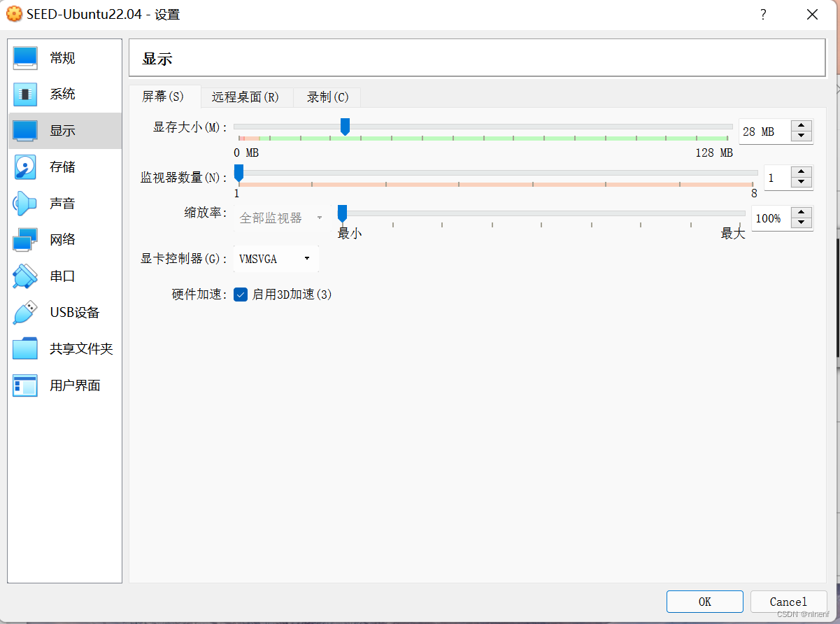Switch to the 远程桌面(R) tab
Screen dimensions: 840x624
pyautogui.click(x=246, y=97)
